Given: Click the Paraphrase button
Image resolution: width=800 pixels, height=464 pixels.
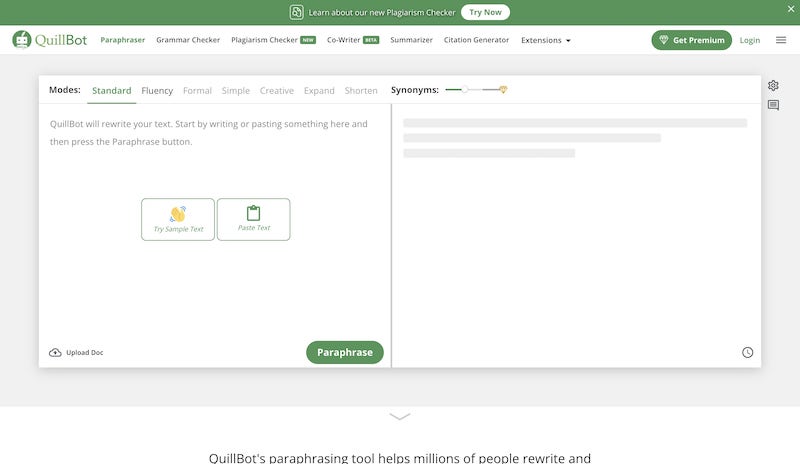Looking at the screenshot, I should [345, 352].
